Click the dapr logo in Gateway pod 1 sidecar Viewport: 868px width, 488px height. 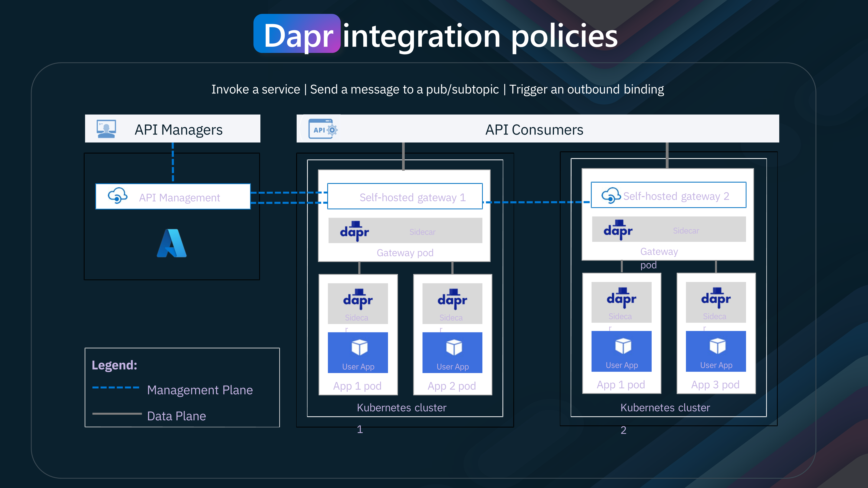(x=355, y=231)
